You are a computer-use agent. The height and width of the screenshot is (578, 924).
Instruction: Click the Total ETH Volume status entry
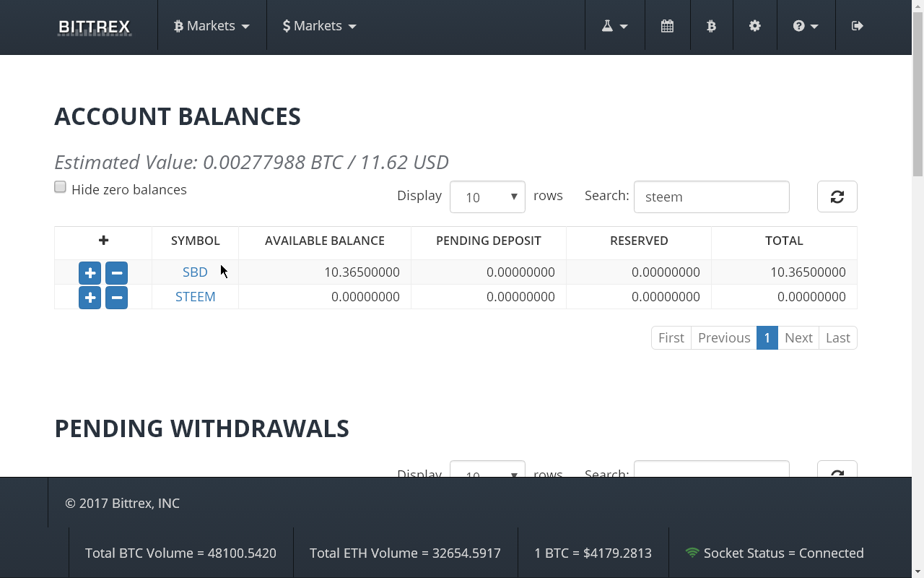405,553
